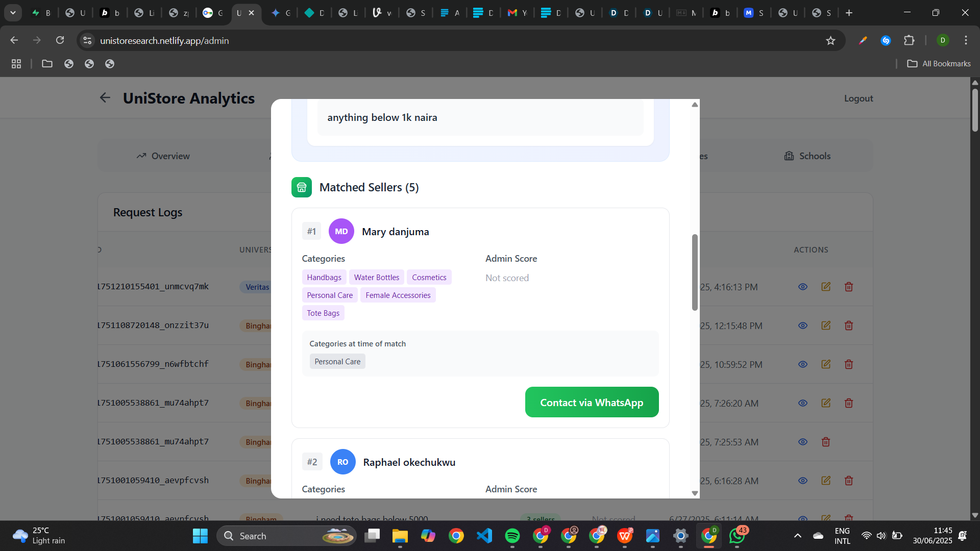
Task: Click the green Matched Sellers store icon
Action: 301,187
